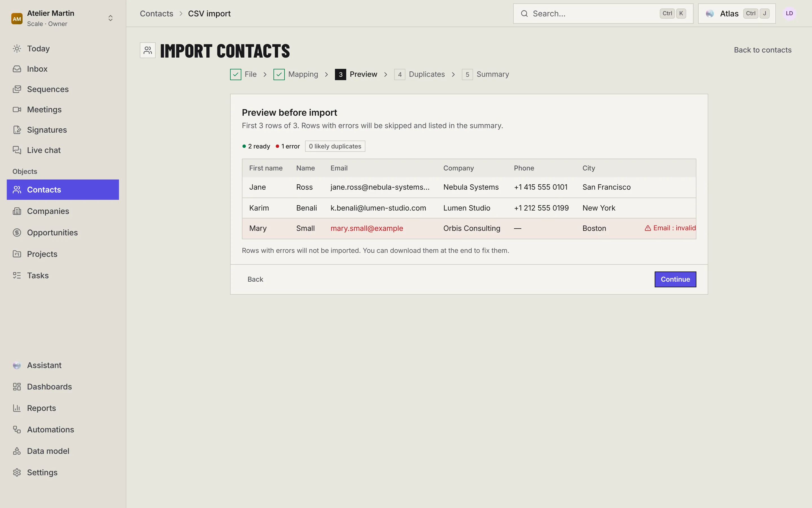Click the Signatures pen icon

click(17, 130)
